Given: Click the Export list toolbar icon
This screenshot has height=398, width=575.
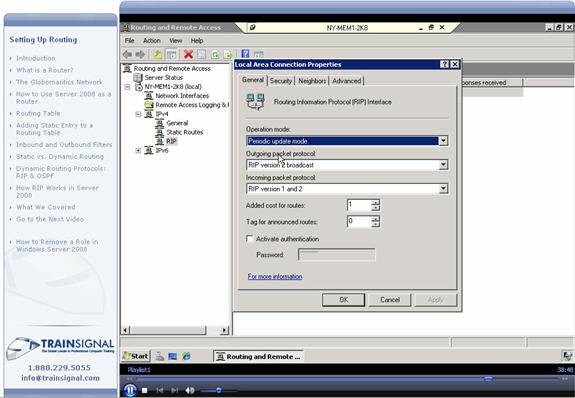Looking at the screenshot, I should pyautogui.click(x=228, y=55).
